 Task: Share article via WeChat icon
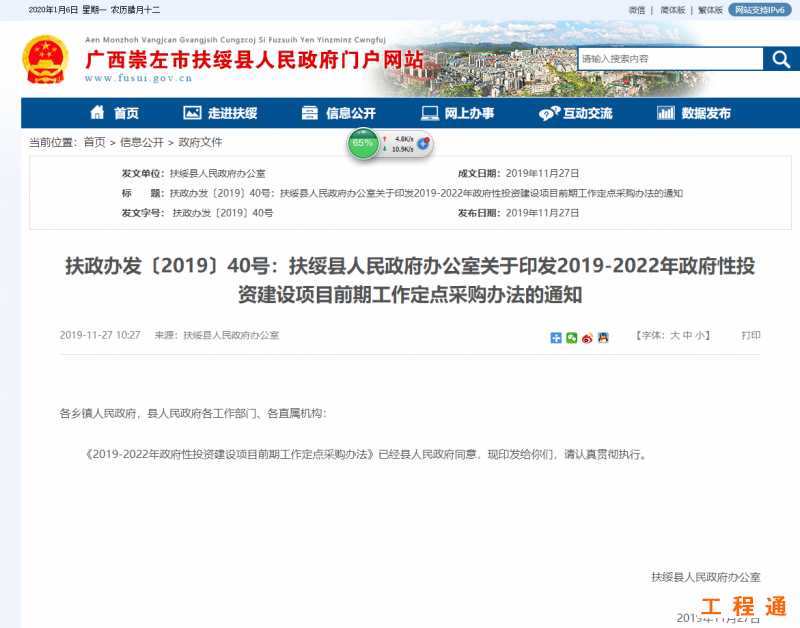pyautogui.click(x=572, y=338)
